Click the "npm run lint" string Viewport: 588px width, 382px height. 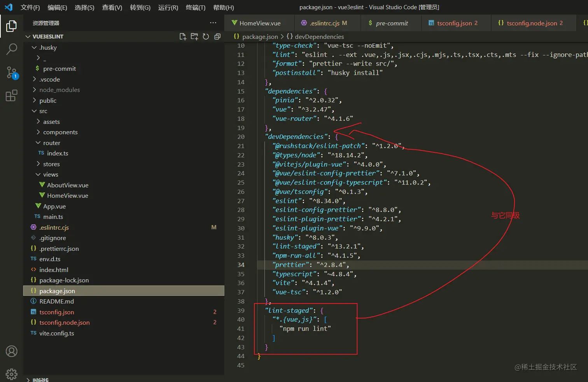(x=305, y=329)
